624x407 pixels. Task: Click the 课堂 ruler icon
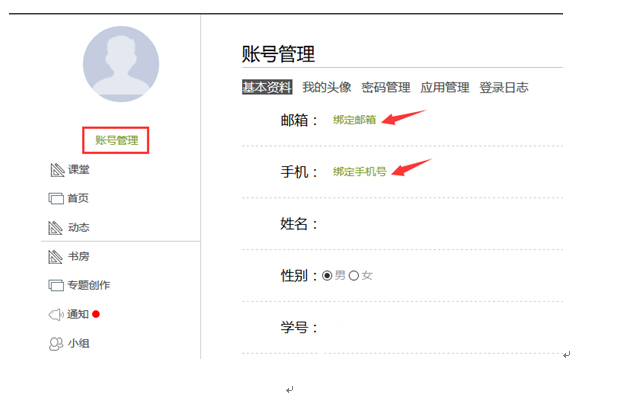point(57,170)
